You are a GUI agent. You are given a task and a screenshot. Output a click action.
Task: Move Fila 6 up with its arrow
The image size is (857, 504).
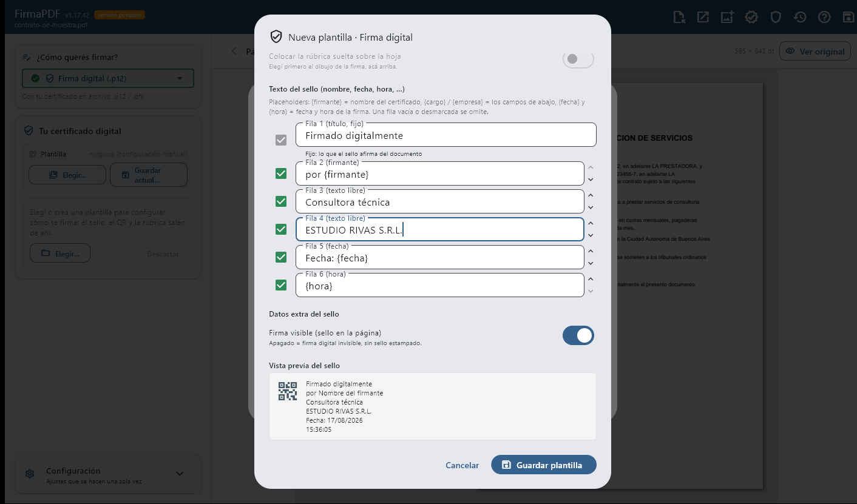click(591, 279)
